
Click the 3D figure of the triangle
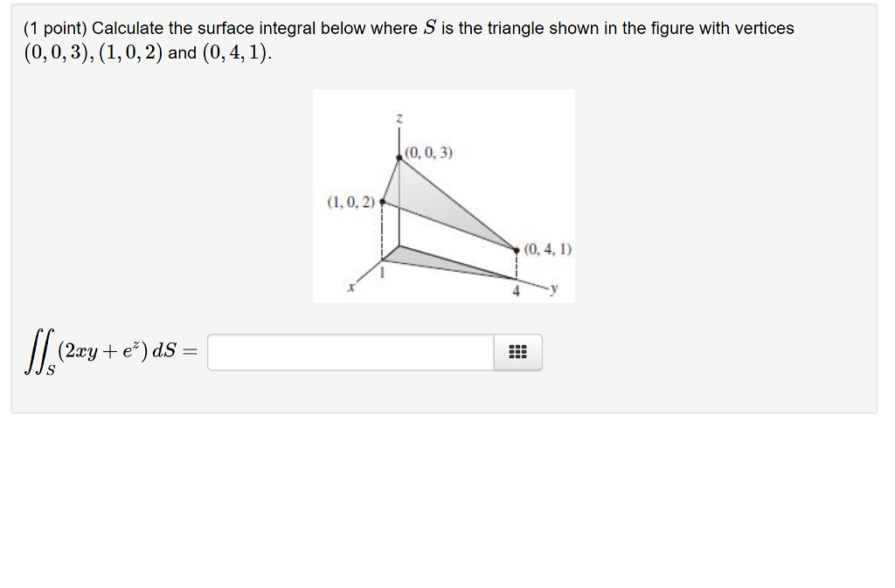tap(444, 195)
